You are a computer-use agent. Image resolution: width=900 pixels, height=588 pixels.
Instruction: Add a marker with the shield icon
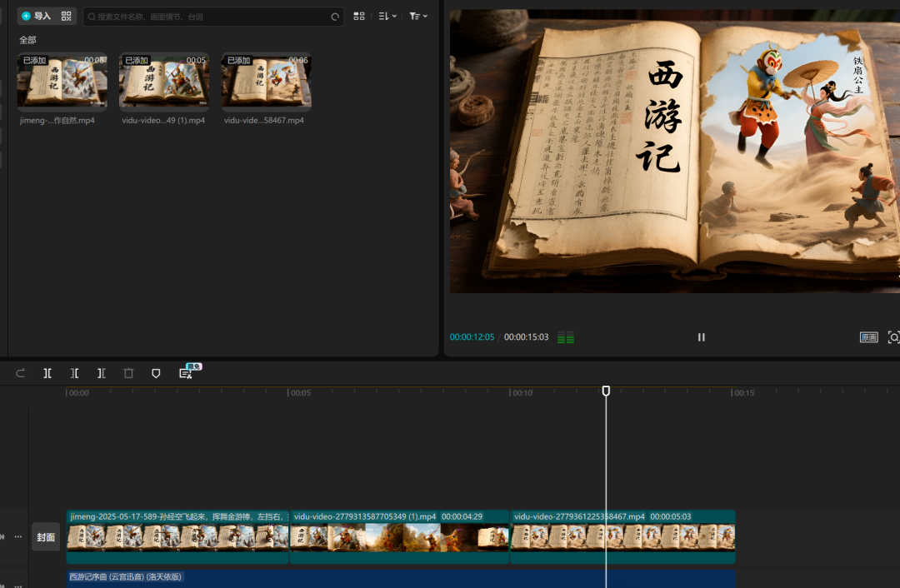point(156,373)
